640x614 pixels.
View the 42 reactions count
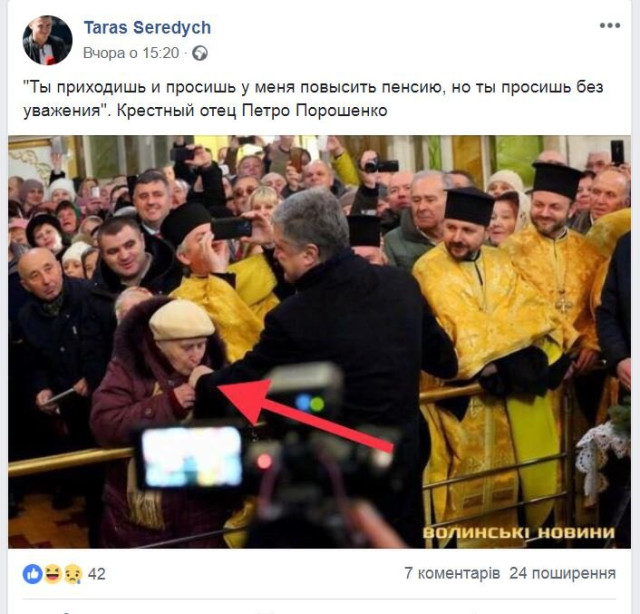click(x=97, y=574)
